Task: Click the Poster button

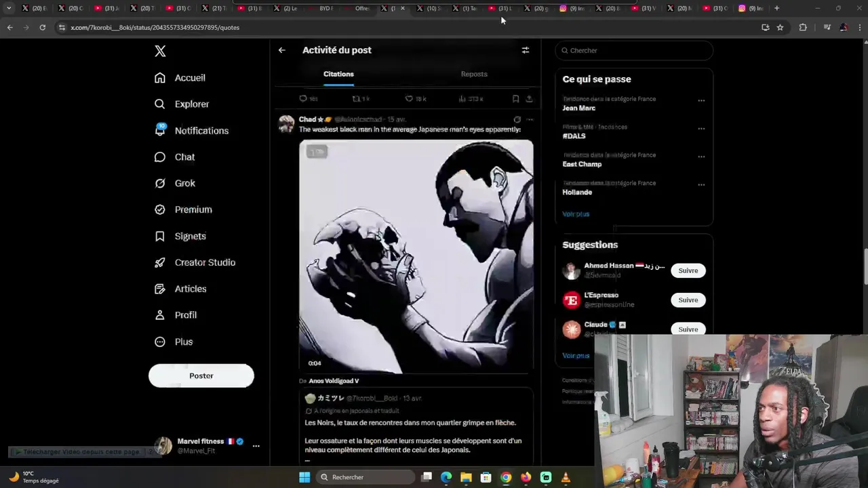Action: pos(201,376)
